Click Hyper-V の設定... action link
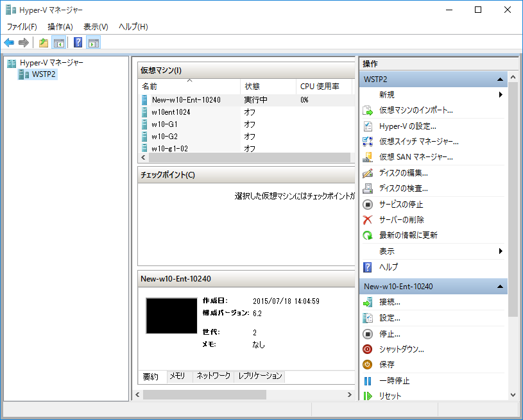The height and width of the screenshot is (420, 523). point(407,126)
